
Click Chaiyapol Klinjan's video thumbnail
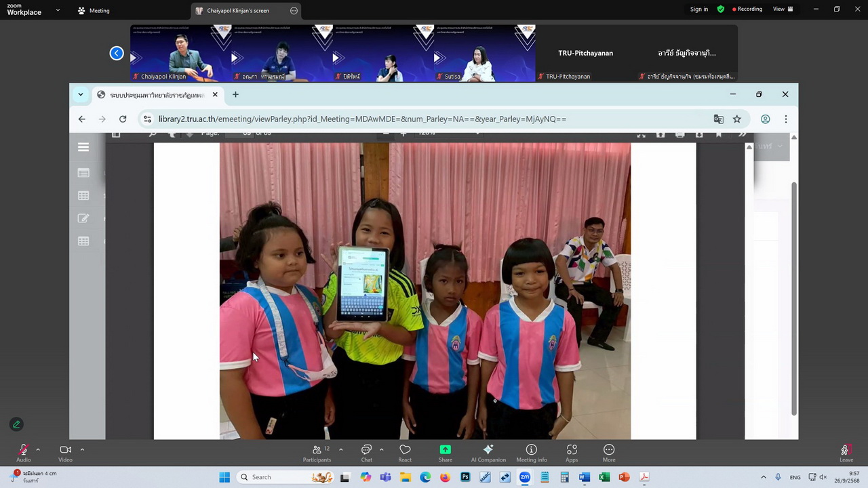pos(180,54)
